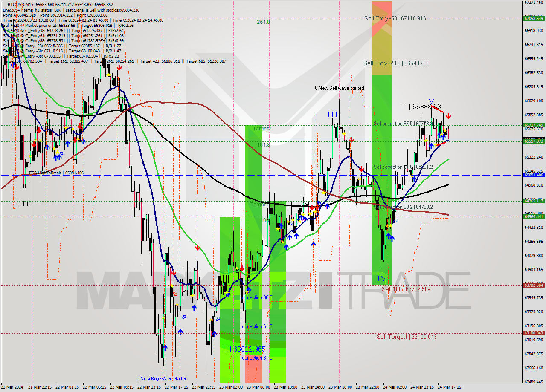Select the blue 'correction 38.2' label
Viewport: 546px width, 392px height.
tap(257, 297)
